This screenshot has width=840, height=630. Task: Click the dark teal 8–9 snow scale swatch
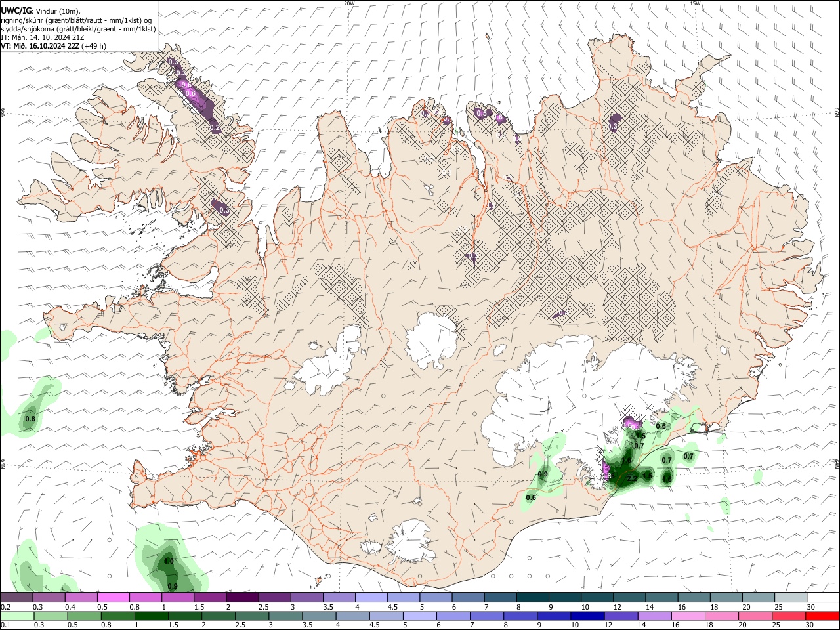532,597
